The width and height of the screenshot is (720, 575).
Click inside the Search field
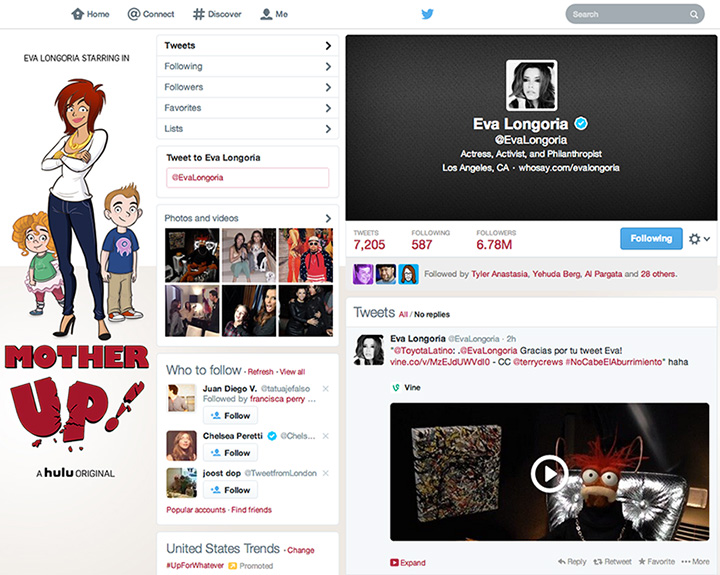(635, 14)
